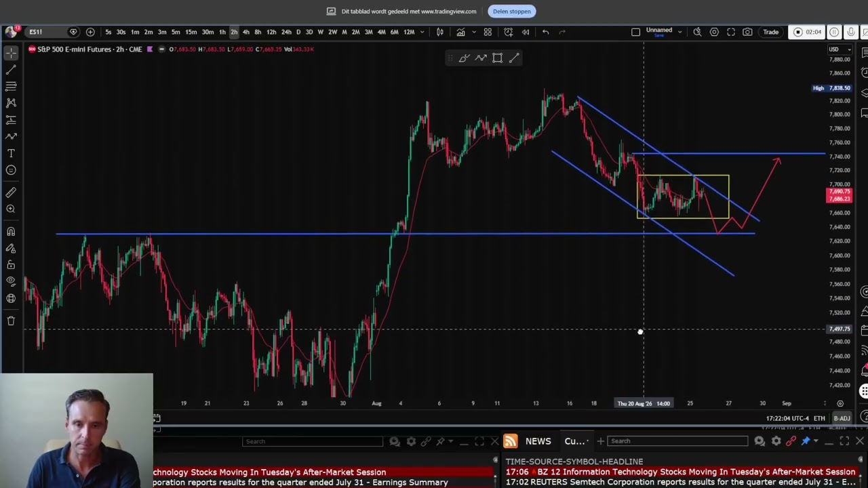
Task: Click inside the news Search field
Action: [678, 441]
